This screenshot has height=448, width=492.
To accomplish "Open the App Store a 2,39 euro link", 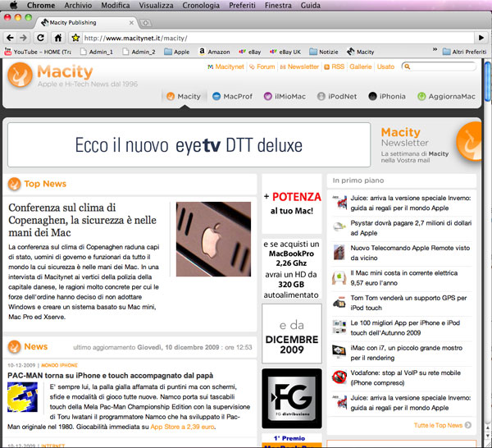I will click(x=183, y=427).
